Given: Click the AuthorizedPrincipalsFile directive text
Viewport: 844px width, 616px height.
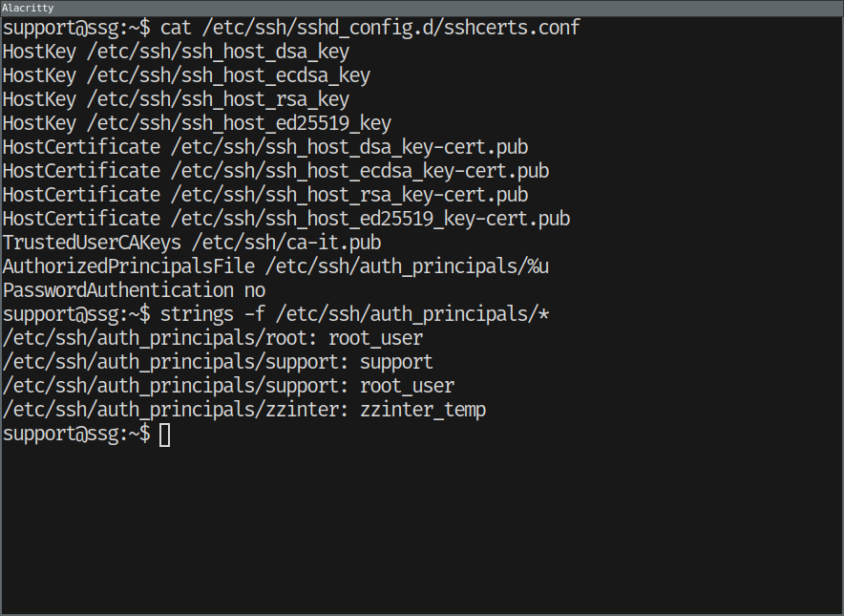Looking at the screenshot, I should click(x=129, y=266).
